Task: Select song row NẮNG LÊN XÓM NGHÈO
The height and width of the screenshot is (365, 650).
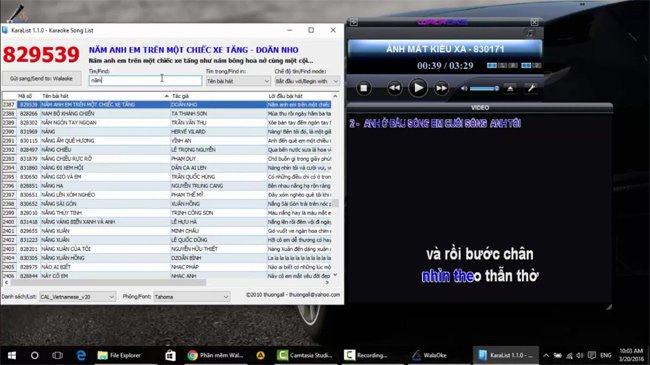Action: 167,195
